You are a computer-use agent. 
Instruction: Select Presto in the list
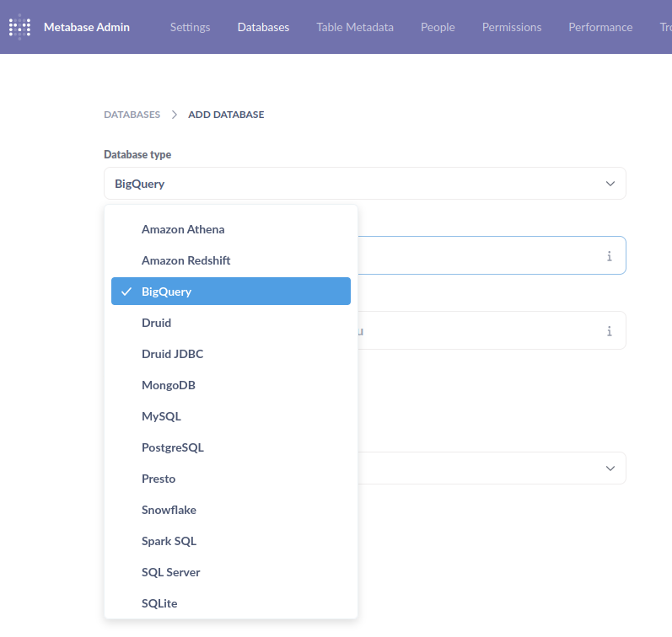point(231,479)
